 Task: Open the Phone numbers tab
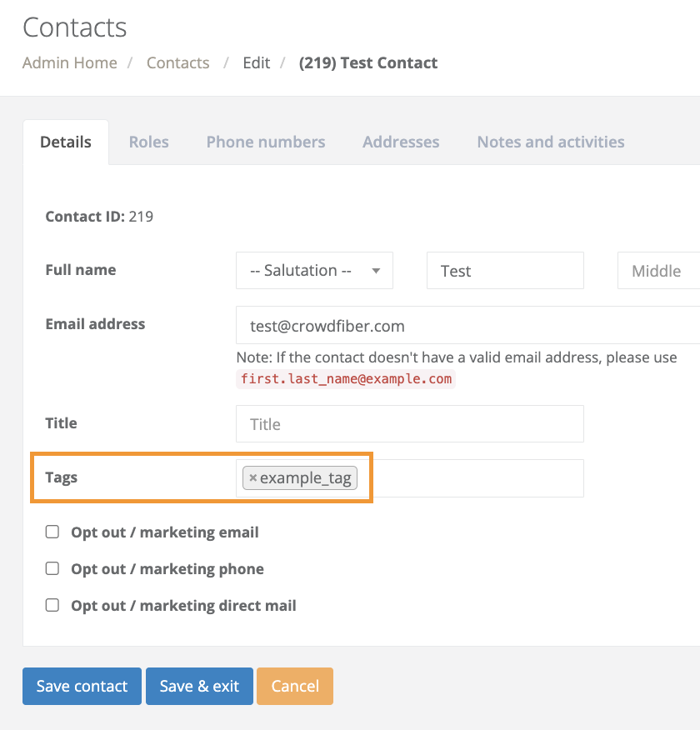click(266, 142)
